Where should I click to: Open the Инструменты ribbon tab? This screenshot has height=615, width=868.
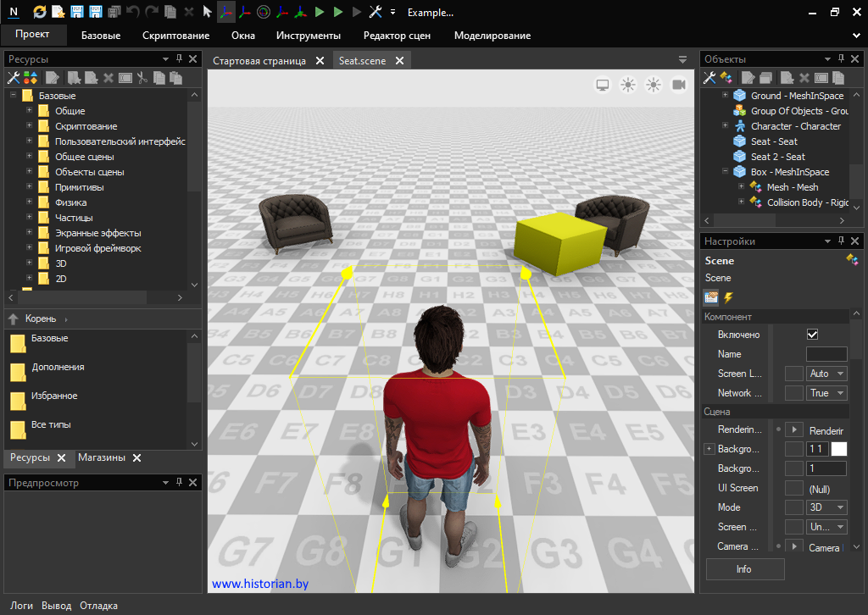coord(308,36)
